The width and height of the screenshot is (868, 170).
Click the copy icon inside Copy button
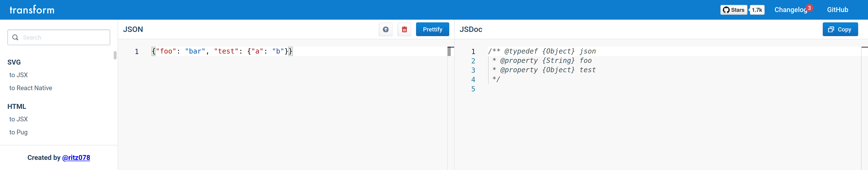831,30
